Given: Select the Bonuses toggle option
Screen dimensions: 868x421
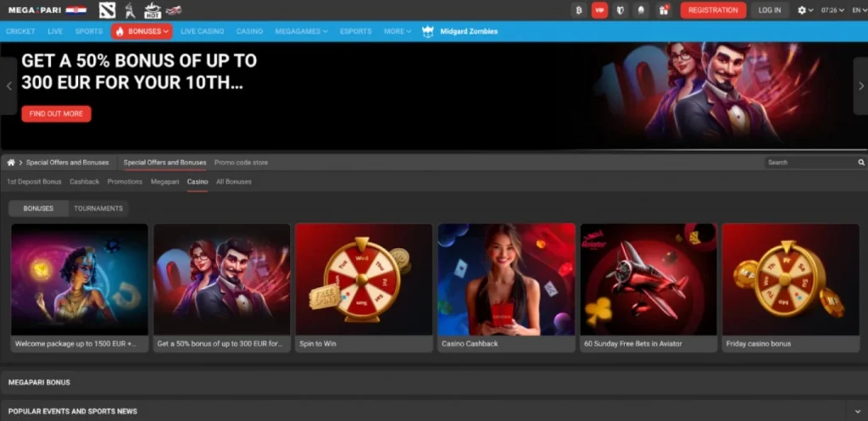Looking at the screenshot, I should coord(38,208).
